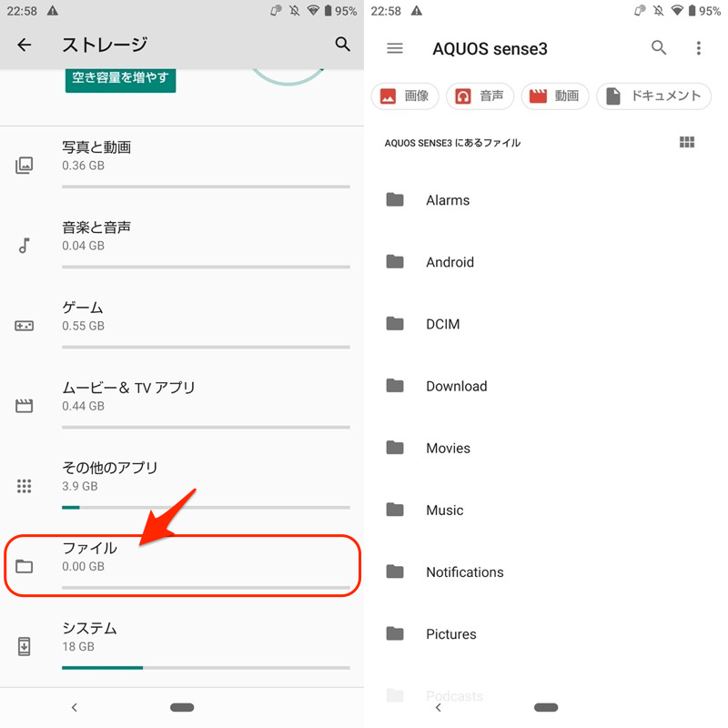Open search in the Storage settings screen
The image size is (728, 728).
click(x=342, y=45)
